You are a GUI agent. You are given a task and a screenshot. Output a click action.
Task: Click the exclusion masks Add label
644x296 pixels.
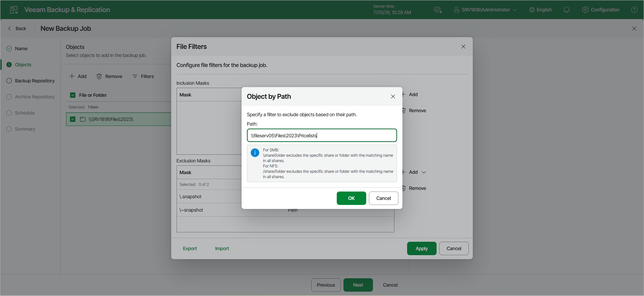coord(413,172)
